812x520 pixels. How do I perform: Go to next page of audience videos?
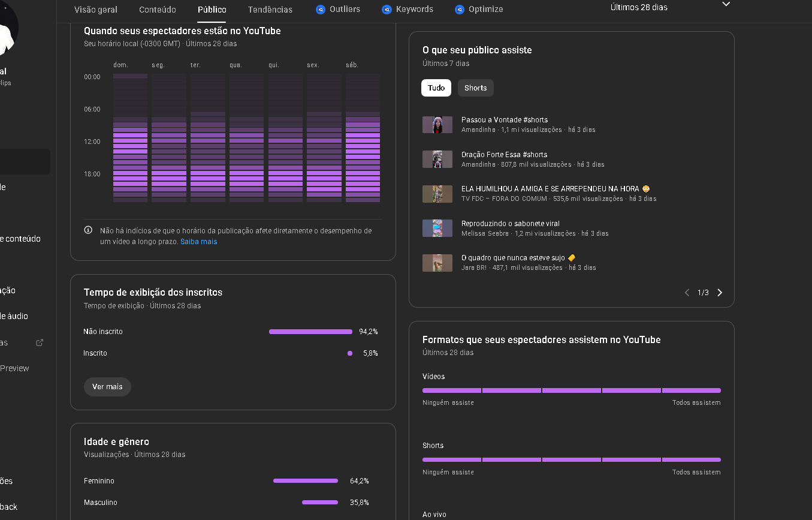720,293
